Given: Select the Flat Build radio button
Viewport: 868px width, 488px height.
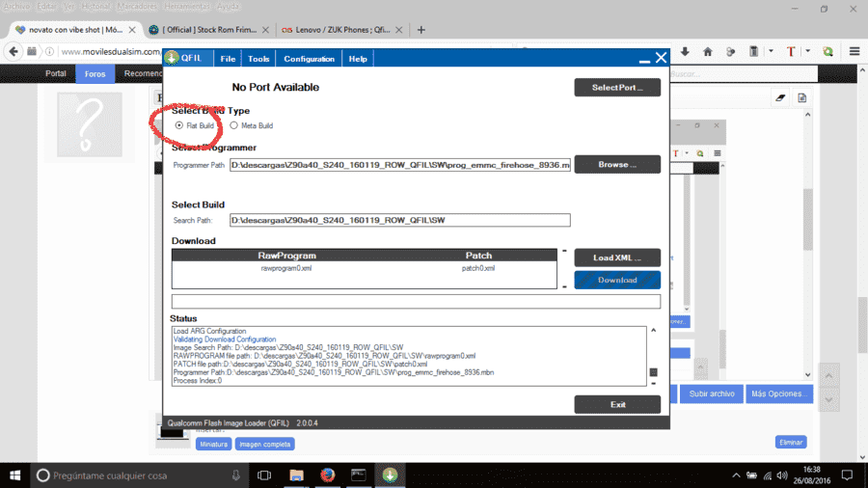Looking at the screenshot, I should (178, 125).
